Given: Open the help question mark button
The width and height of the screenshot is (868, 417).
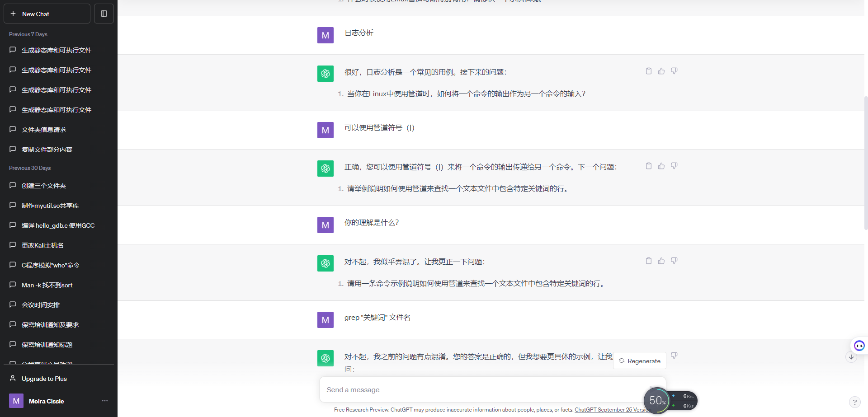Looking at the screenshot, I should point(854,402).
